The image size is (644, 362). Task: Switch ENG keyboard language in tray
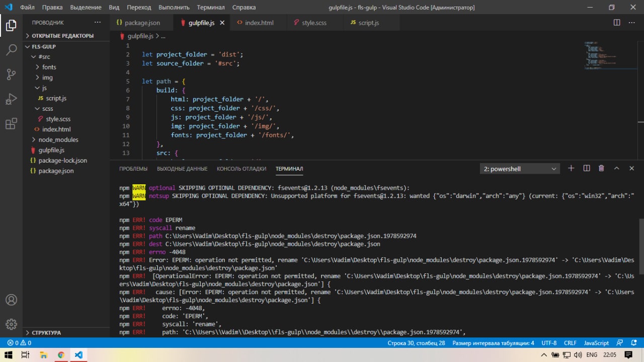click(x=592, y=355)
